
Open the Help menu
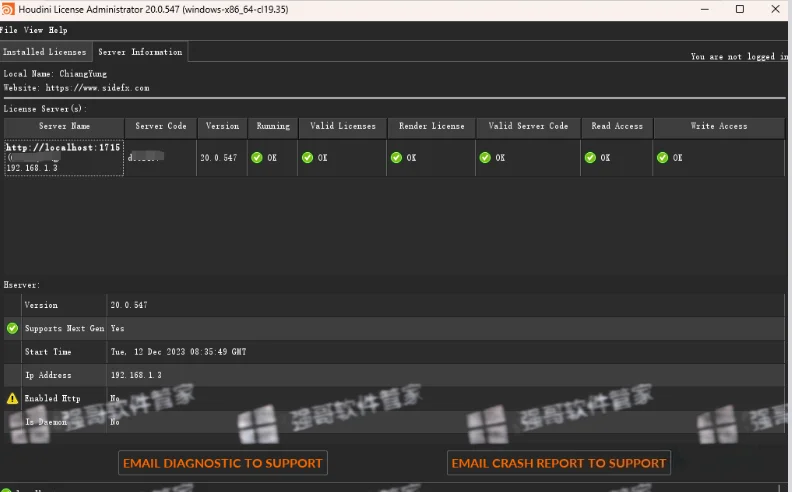tap(58, 30)
